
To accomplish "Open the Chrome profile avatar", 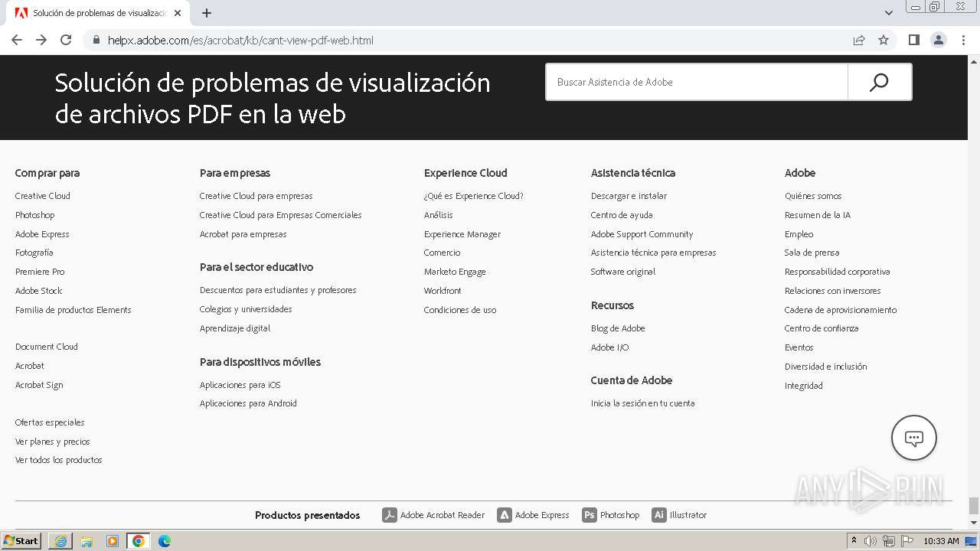I will pyautogui.click(x=939, y=40).
